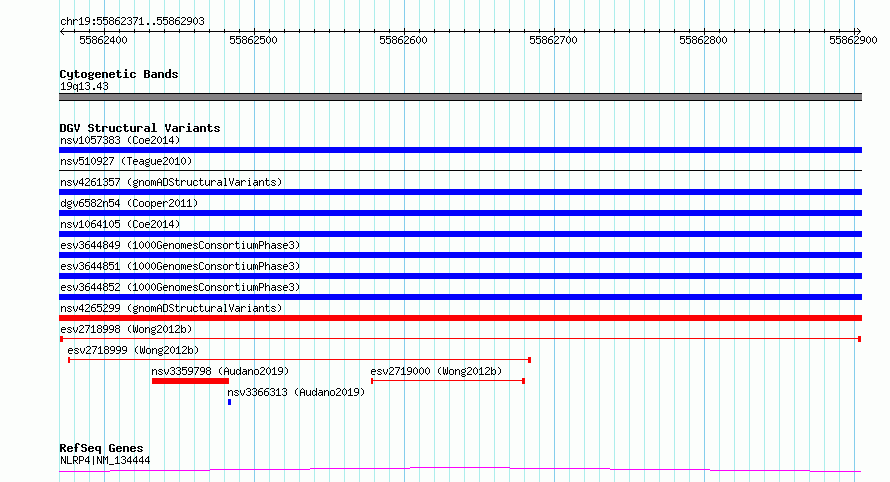Click the 55862600 position on the ruler
Image resolution: width=890 pixels, height=482 pixels.
[403, 40]
